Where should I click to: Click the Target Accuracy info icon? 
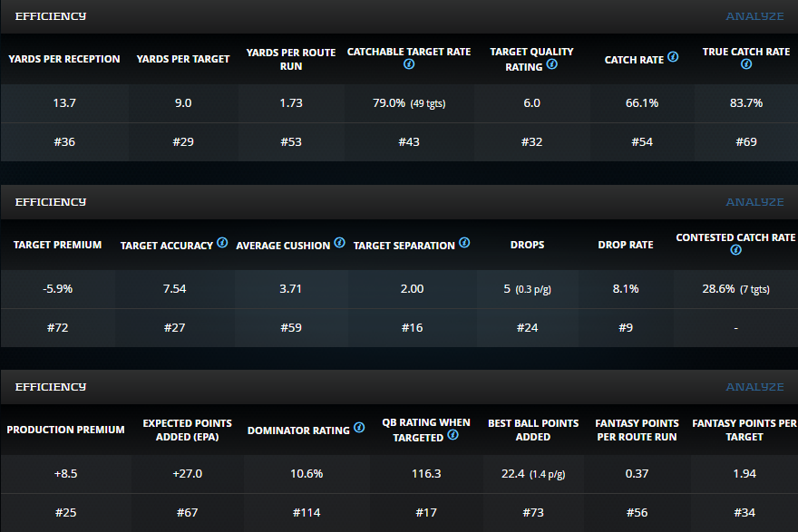(x=222, y=244)
